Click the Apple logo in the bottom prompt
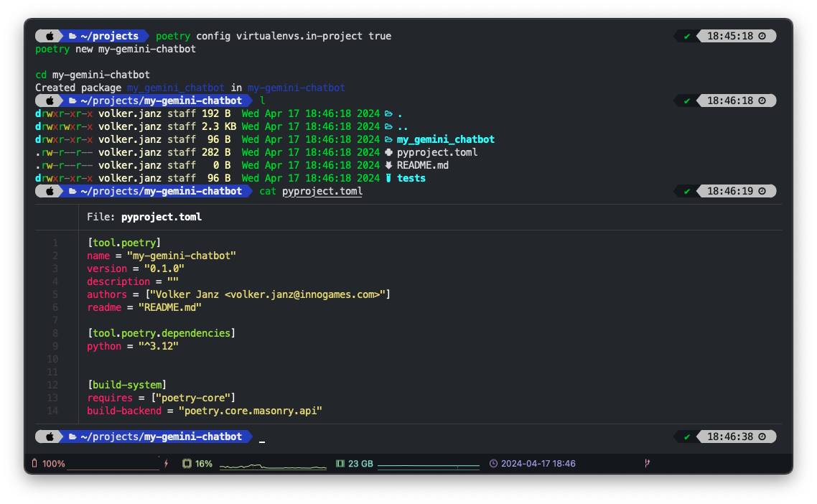 coord(50,437)
